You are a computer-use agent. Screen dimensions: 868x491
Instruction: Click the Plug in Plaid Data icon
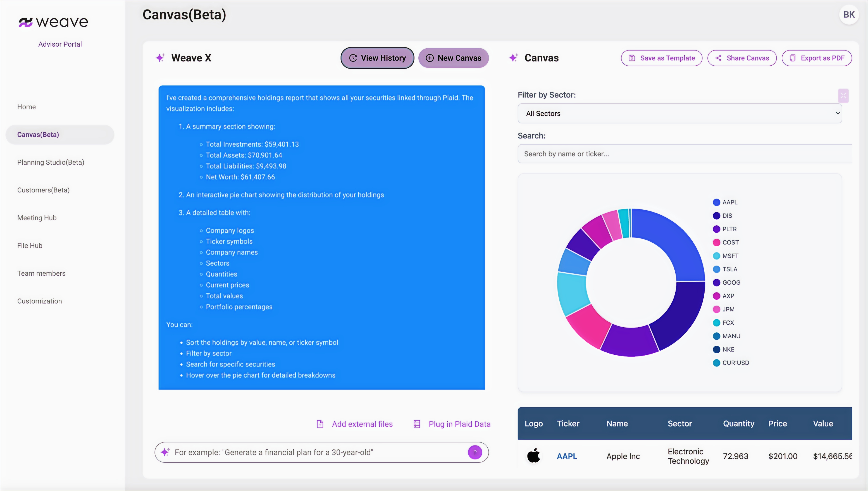pos(417,424)
